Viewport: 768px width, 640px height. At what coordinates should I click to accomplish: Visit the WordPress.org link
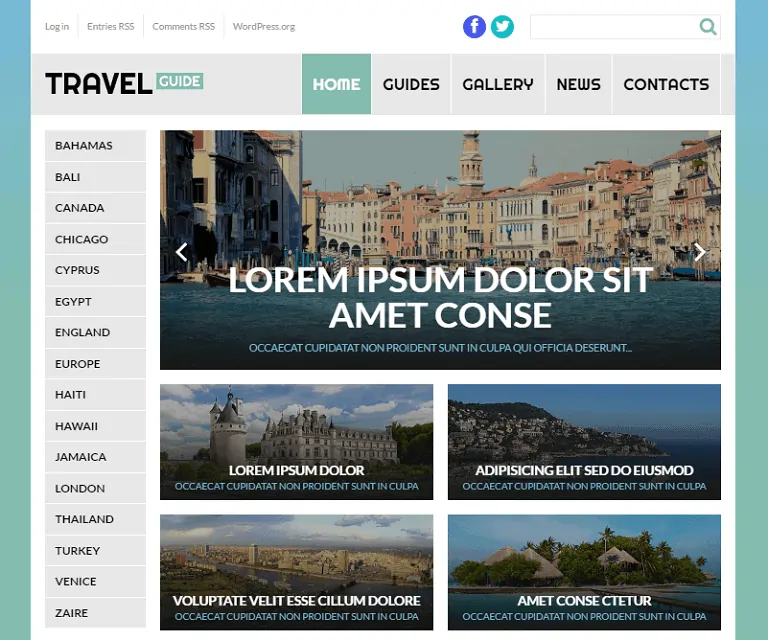pos(264,26)
